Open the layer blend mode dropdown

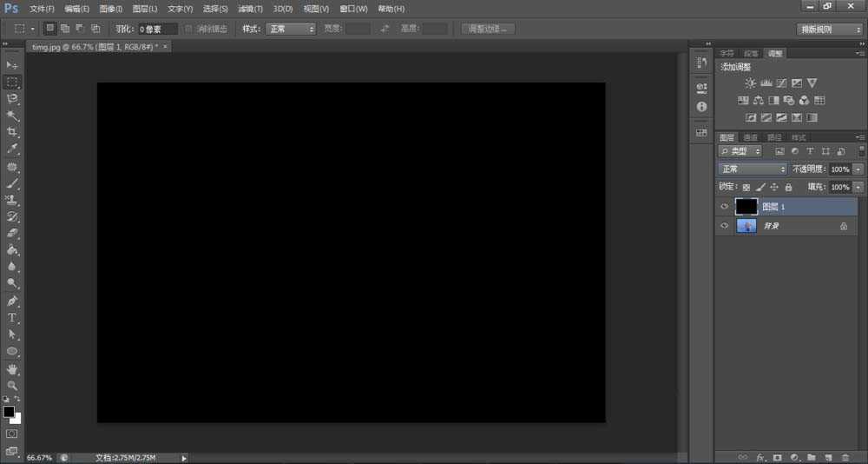(x=753, y=169)
